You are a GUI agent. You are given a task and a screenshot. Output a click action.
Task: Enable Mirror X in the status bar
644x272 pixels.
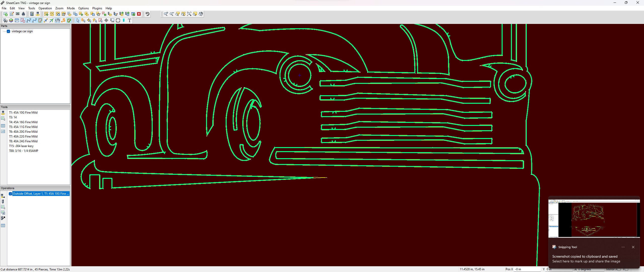point(619,269)
